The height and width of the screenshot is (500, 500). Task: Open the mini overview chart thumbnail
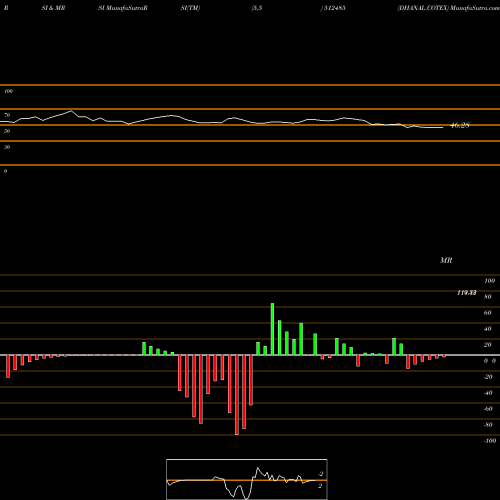[x=247, y=479]
